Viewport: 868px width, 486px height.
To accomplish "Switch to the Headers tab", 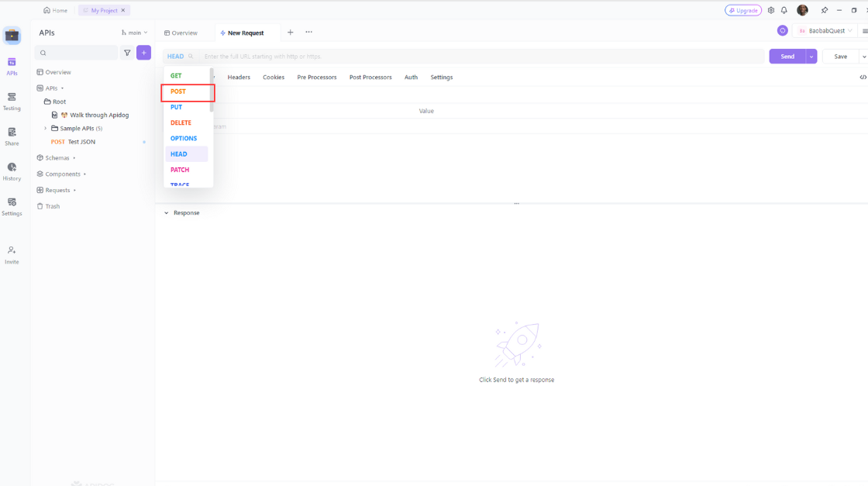I will pos(239,77).
